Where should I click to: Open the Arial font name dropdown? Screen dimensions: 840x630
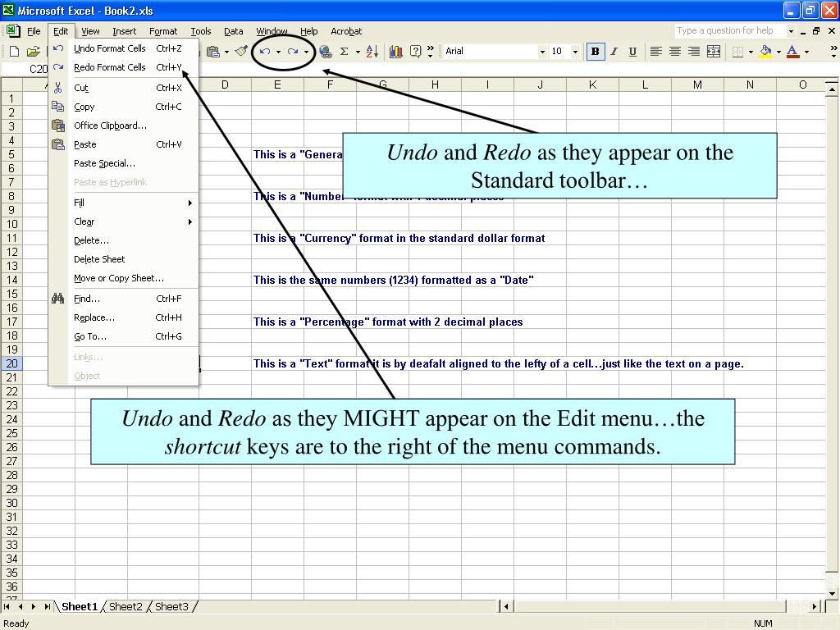tap(543, 52)
